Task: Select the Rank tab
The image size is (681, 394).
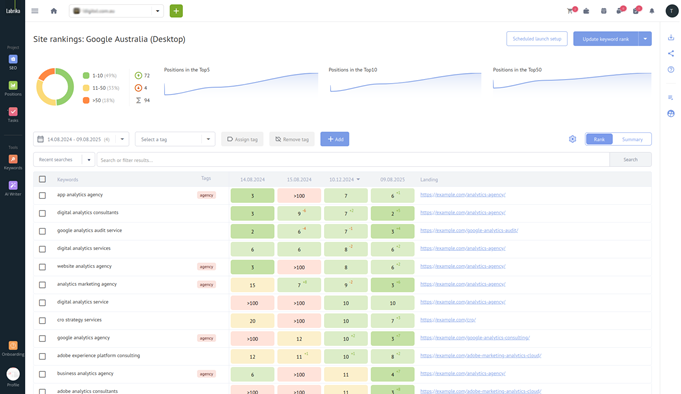Action: click(599, 139)
